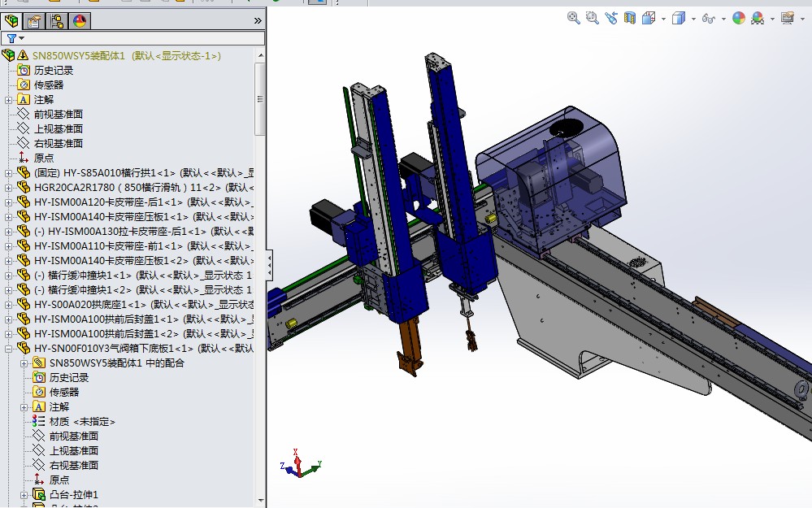
Task: Click the Hide/Show Items glasses icon
Action: coord(708,17)
